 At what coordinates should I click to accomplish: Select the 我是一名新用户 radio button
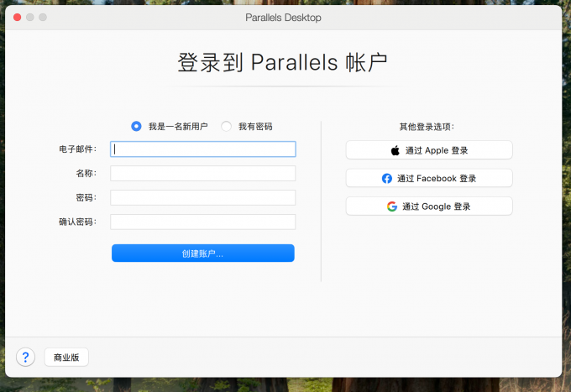coord(136,126)
